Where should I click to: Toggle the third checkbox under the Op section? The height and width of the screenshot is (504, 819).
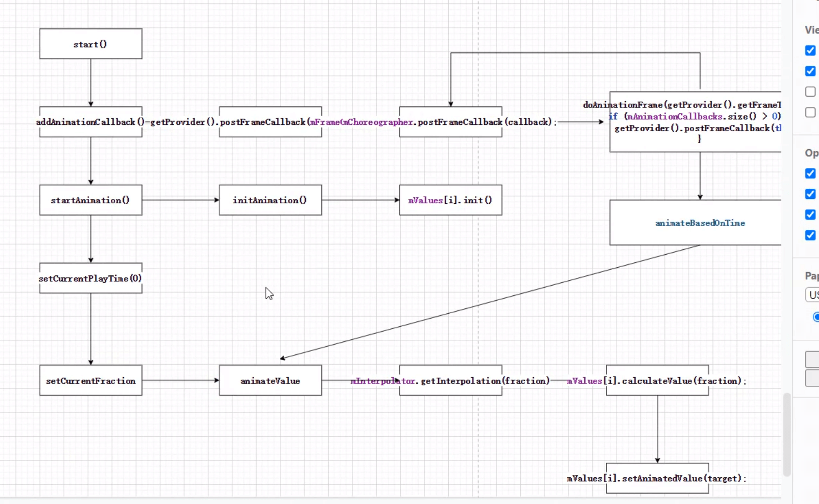810,214
